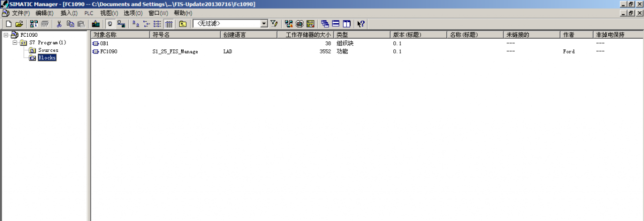
Task: Sort by 非掉电保持 column header
Action: [x=619, y=35]
